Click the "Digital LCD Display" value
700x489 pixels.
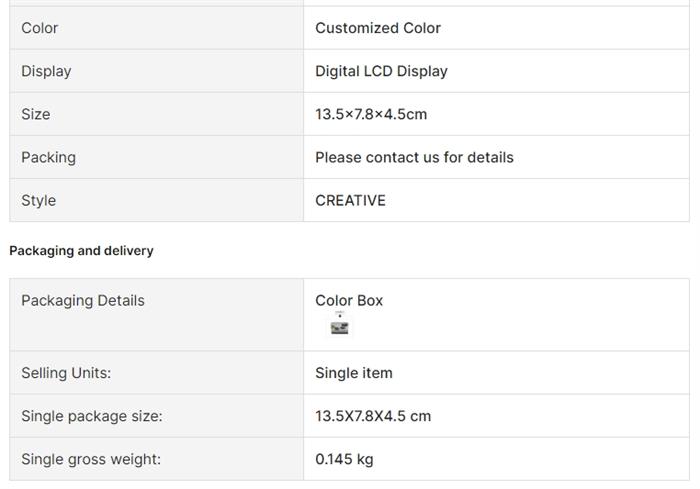381,71
